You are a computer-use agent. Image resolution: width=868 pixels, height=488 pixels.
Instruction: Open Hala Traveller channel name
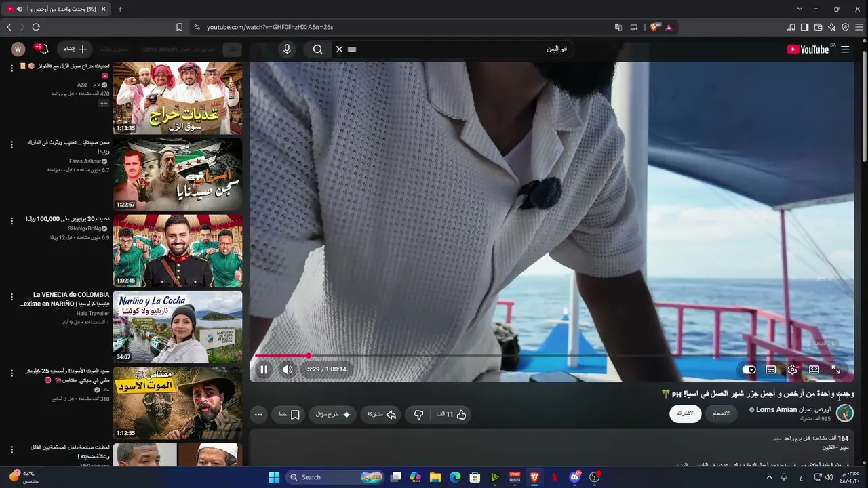click(x=93, y=314)
